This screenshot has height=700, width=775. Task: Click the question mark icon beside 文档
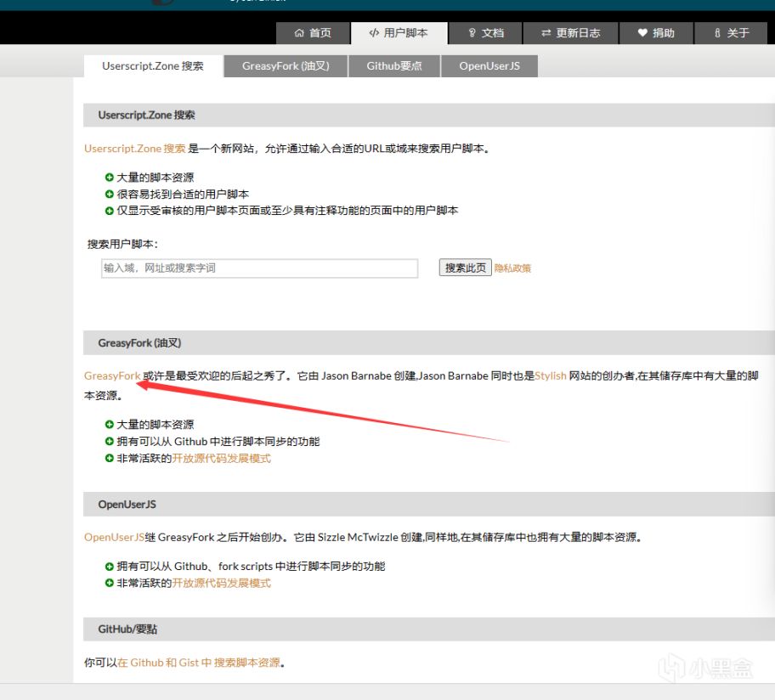coord(472,33)
